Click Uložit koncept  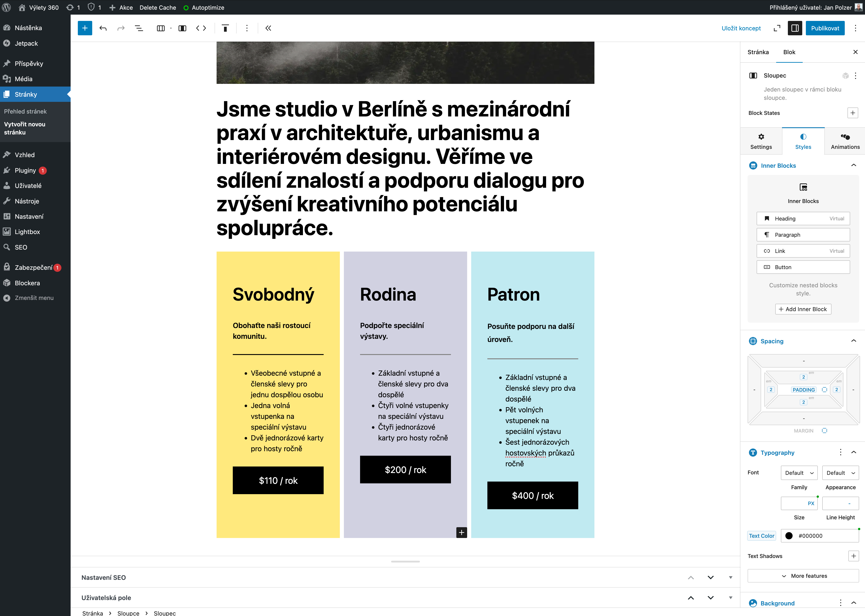(741, 28)
